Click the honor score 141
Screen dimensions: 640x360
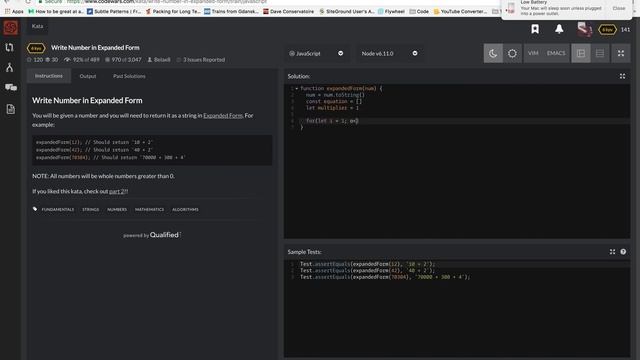[625, 29]
